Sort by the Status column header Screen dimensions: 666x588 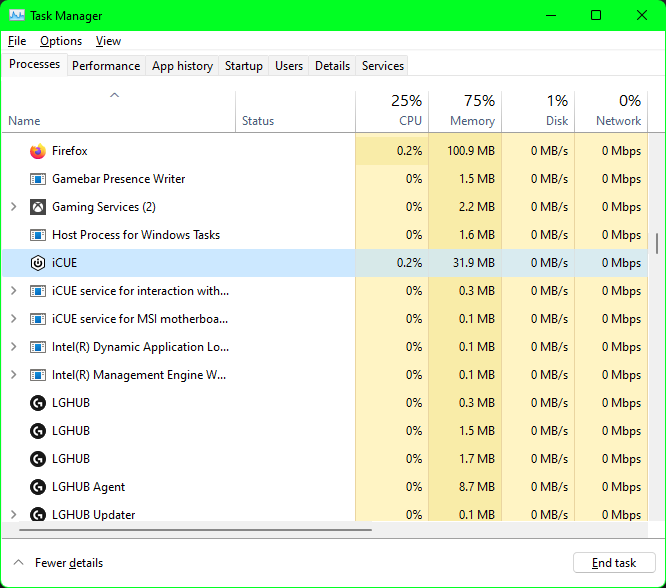click(295, 111)
